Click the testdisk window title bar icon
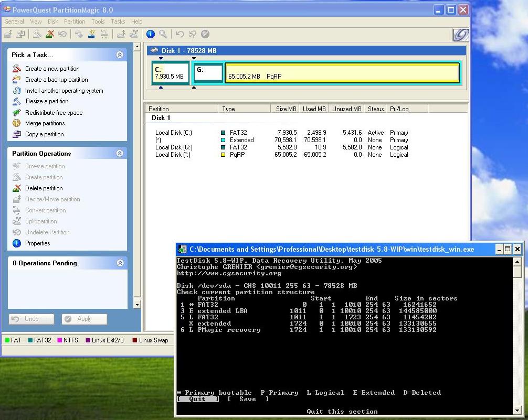This screenshot has height=420, width=528. (x=183, y=250)
